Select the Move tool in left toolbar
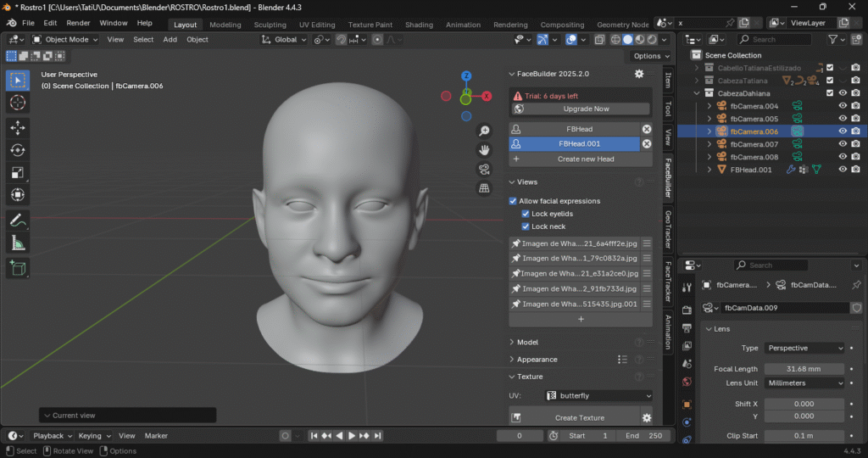Viewport: 868px width, 458px height. point(18,128)
